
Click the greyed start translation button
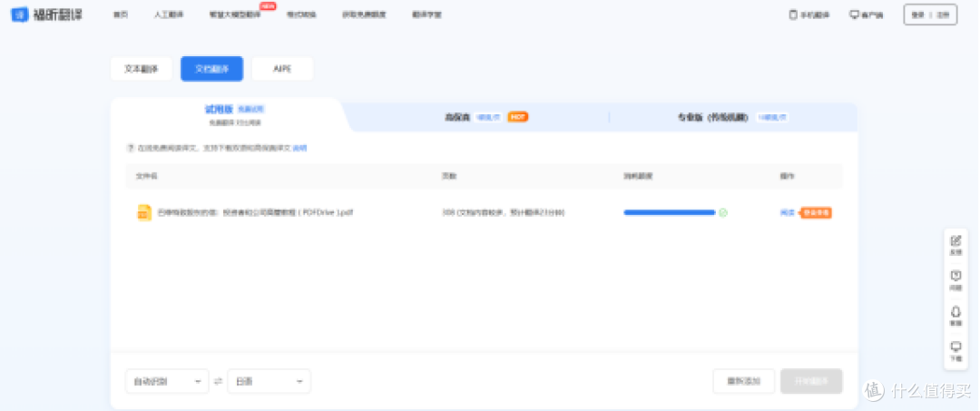point(811,381)
